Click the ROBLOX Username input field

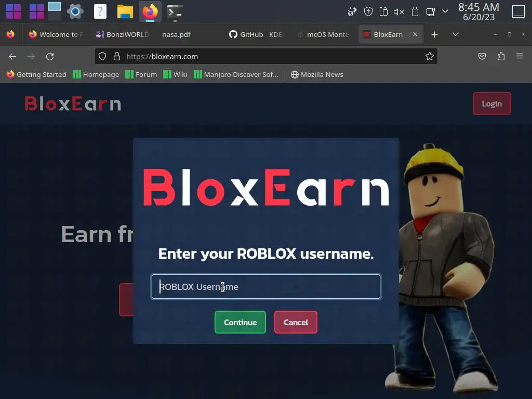click(x=266, y=287)
